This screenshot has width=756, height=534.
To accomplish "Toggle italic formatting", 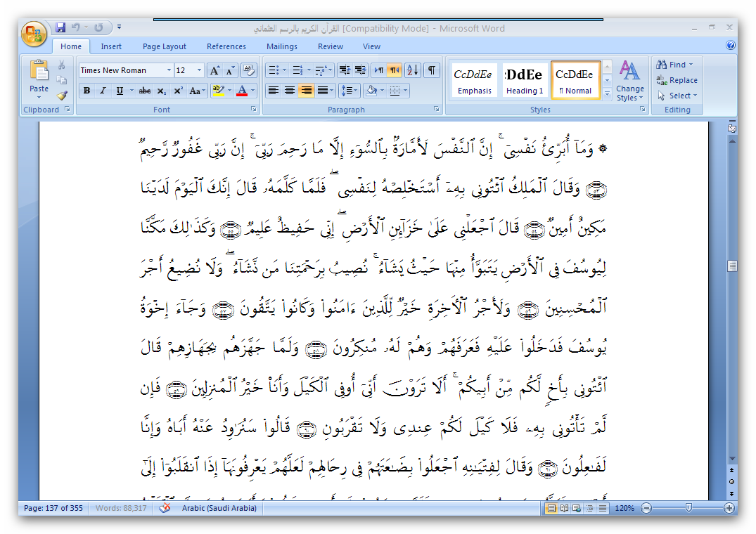I will (x=103, y=91).
